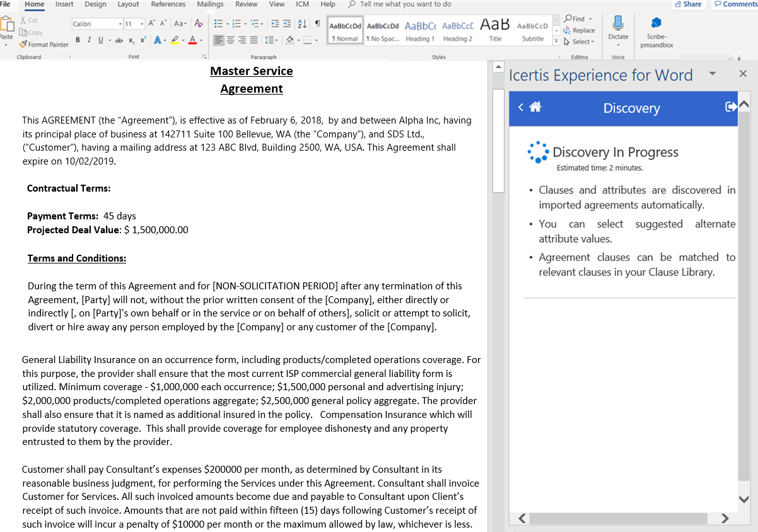758x532 pixels.
Task: Click the Dictate microphone icon
Action: tap(618, 24)
